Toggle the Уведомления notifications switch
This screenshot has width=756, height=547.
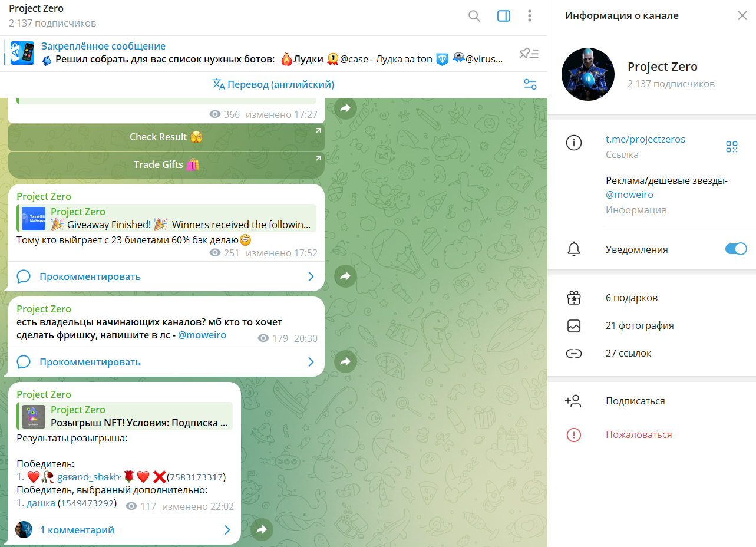[736, 249]
